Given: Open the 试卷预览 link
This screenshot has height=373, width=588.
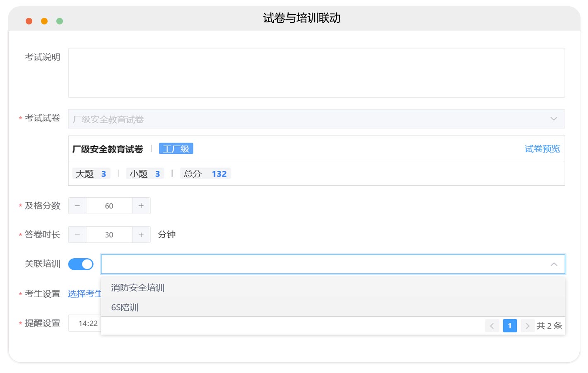Looking at the screenshot, I should tap(542, 149).
